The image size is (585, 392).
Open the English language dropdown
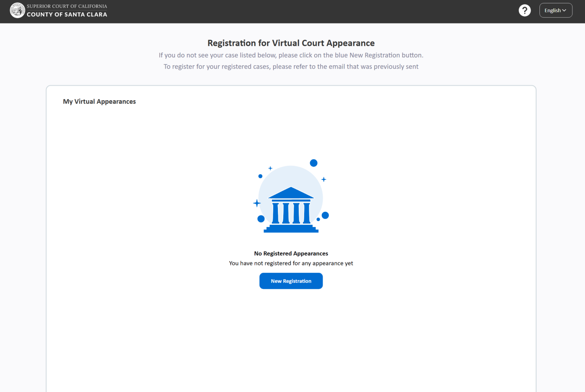(x=555, y=10)
